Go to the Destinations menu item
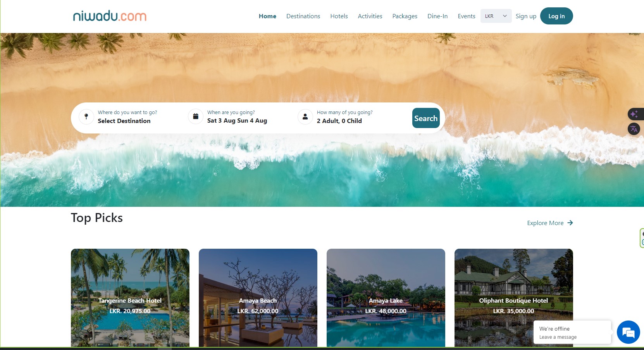 303,16
